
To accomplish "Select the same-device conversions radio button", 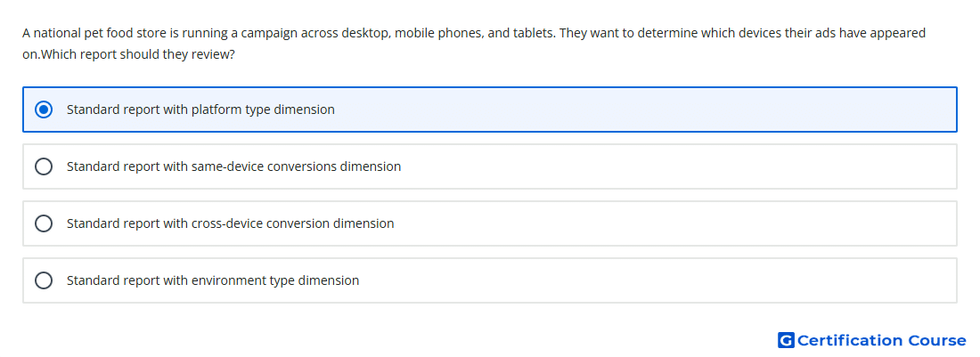I will 44,166.
